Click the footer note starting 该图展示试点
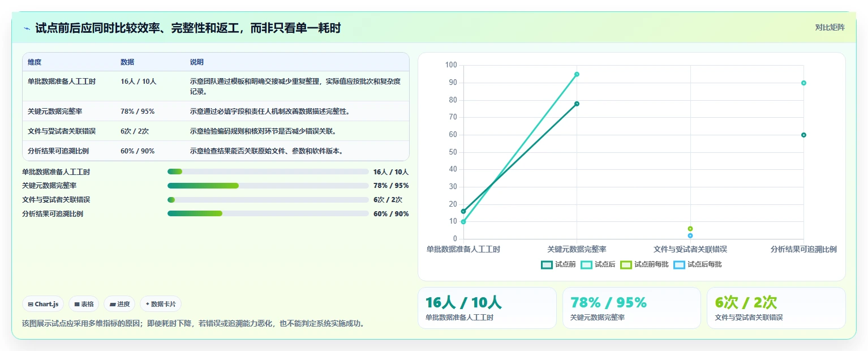This screenshot has width=868, height=351. tap(193, 324)
